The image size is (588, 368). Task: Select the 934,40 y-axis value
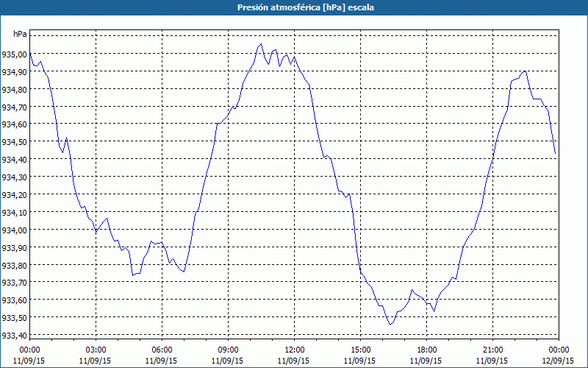point(14,160)
